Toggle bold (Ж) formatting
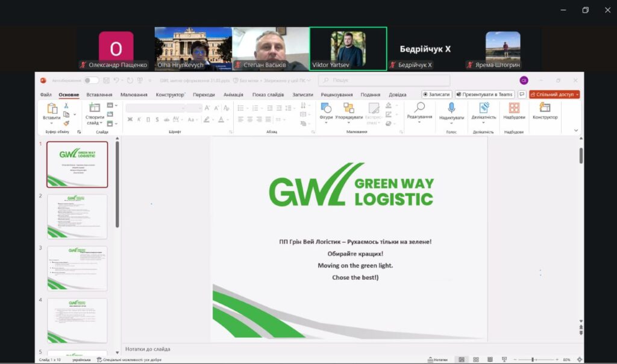Screen dimensions: 617x364 click(130, 119)
